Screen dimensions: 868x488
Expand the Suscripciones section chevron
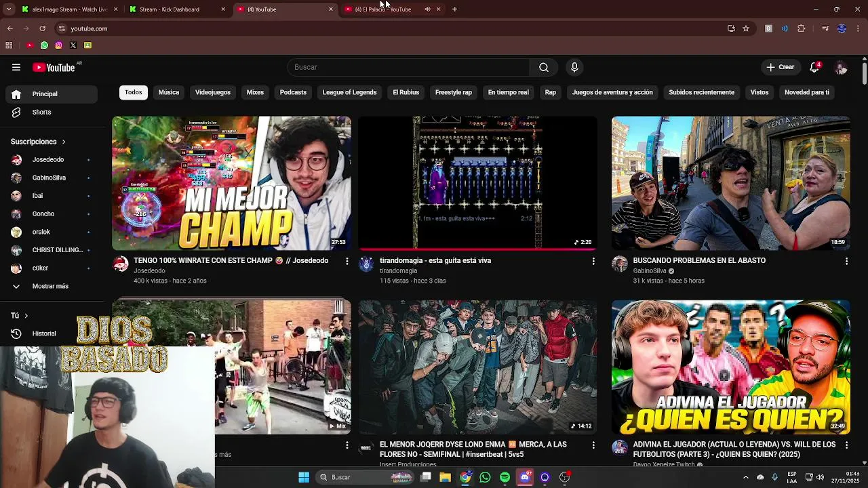64,142
